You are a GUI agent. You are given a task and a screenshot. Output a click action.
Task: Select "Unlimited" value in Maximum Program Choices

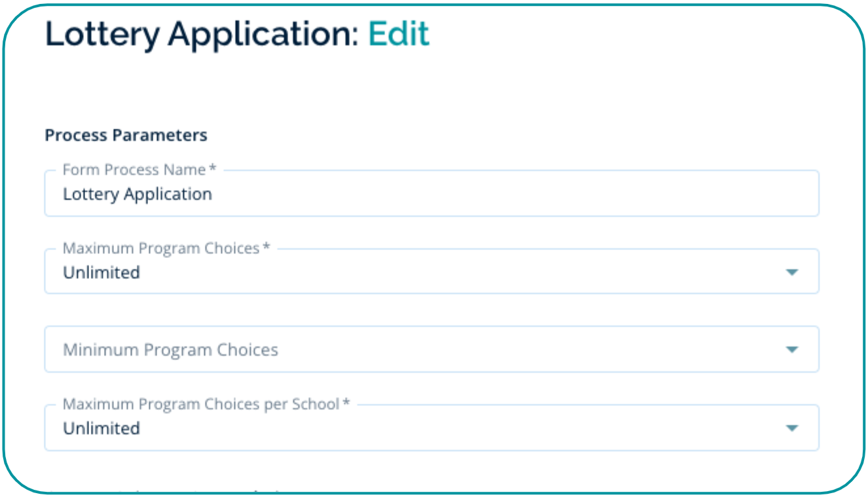coord(102,272)
